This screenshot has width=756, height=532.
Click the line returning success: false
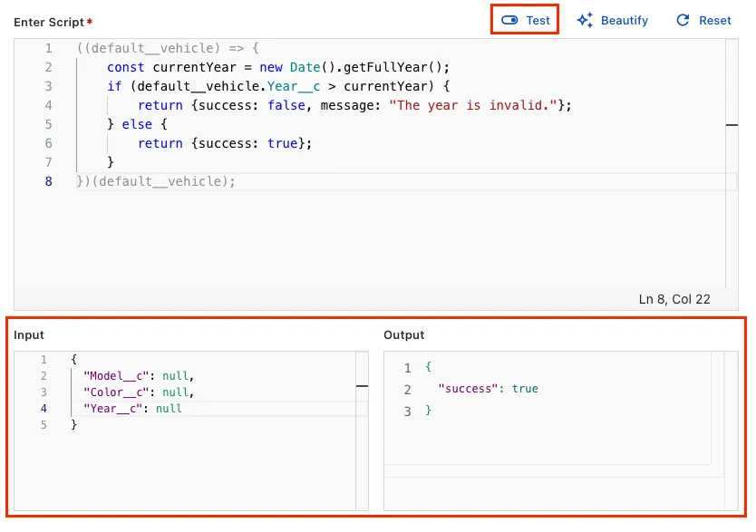tap(354, 105)
